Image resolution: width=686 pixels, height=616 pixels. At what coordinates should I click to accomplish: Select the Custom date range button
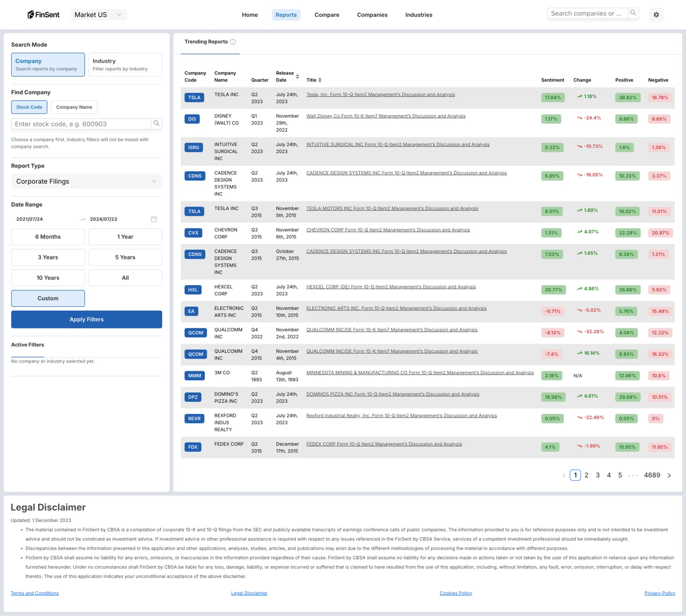(x=48, y=298)
